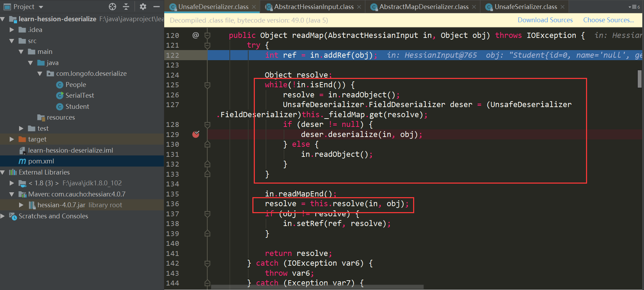The height and width of the screenshot is (290, 644).
Task: Click the locate/scroll-from-source target icon
Action: point(112,7)
